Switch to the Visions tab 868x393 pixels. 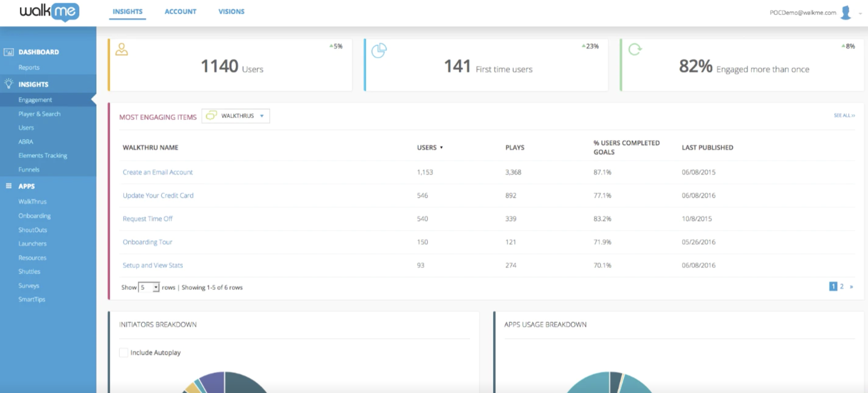231,11
